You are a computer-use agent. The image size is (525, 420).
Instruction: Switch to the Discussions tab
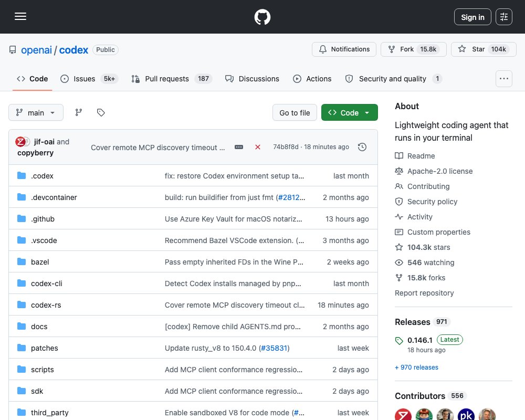252,79
